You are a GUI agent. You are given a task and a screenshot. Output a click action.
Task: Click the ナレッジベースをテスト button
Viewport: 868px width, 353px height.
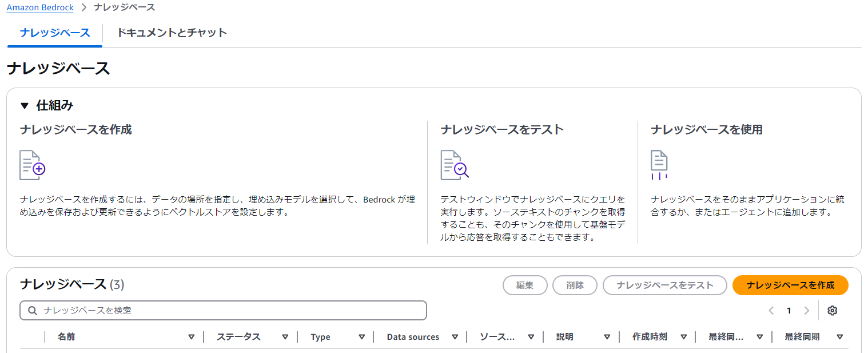(664, 285)
